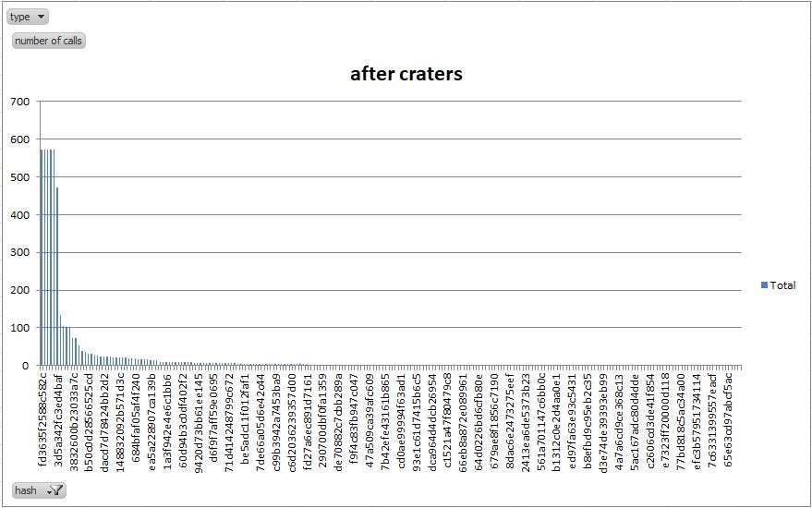Viewport: 812px width, 508px height.
Task: Click axis label 3d5a342fc3ed4baf
Action: pyautogui.click(x=58, y=419)
